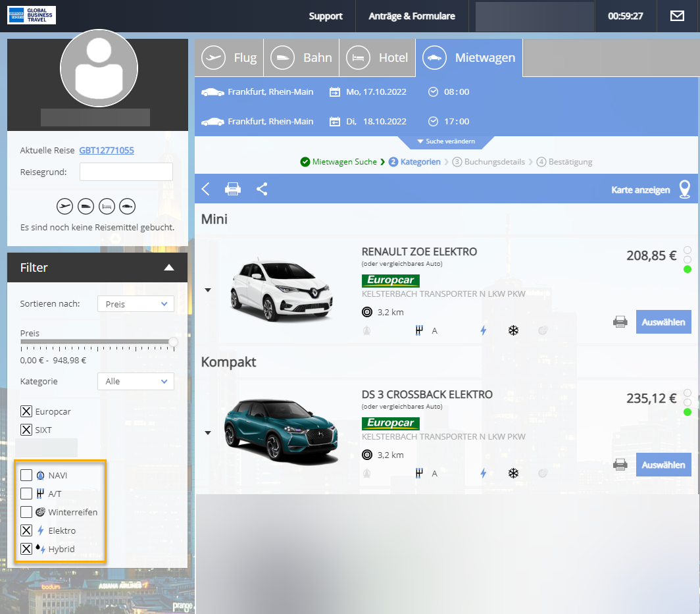
Task: Click the session timer 00:59:27
Action: click(626, 16)
